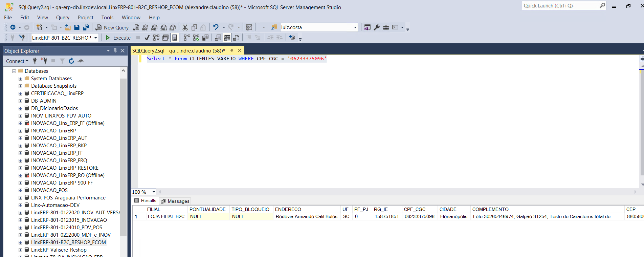The image size is (644, 257).
Task: Switch to the Results tab
Action: click(x=145, y=201)
